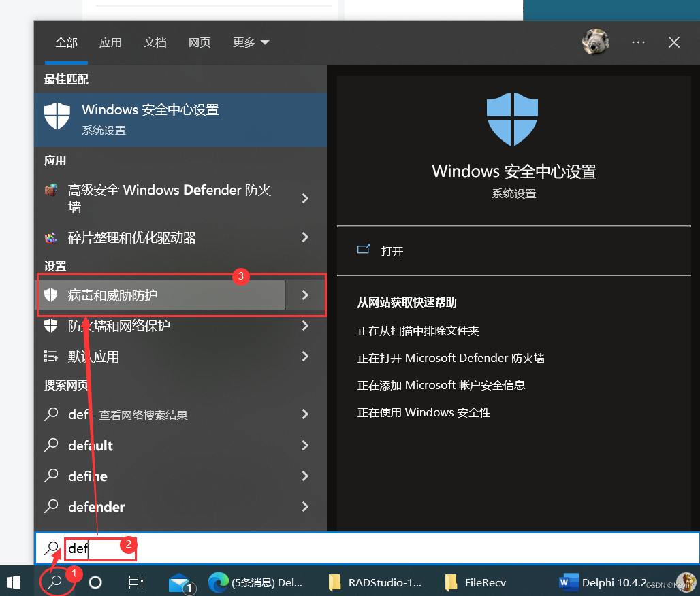This screenshot has height=596, width=700.
Task: Switch to the 应用 tab
Action: pyautogui.click(x=110, y=42)
